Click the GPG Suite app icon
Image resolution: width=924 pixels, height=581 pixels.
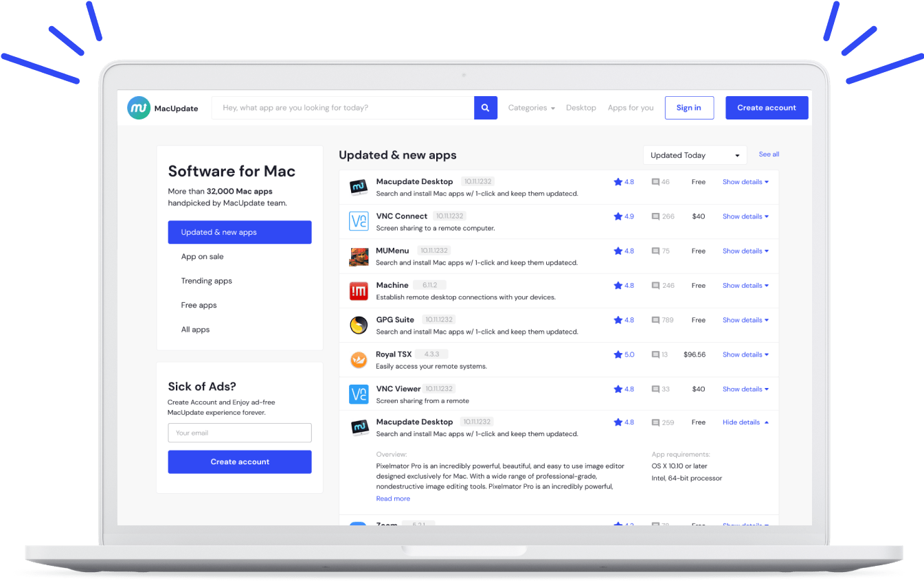pyautogui.click(x=359, y=325)
